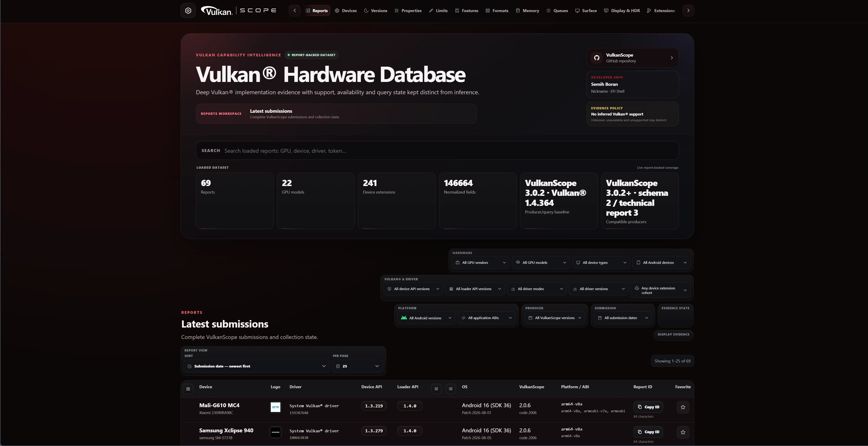Viewport: 868px width, 446px height.
Task: Open the per page 25 dropdown
Action: pyautogui.click(x=358, y=366)
